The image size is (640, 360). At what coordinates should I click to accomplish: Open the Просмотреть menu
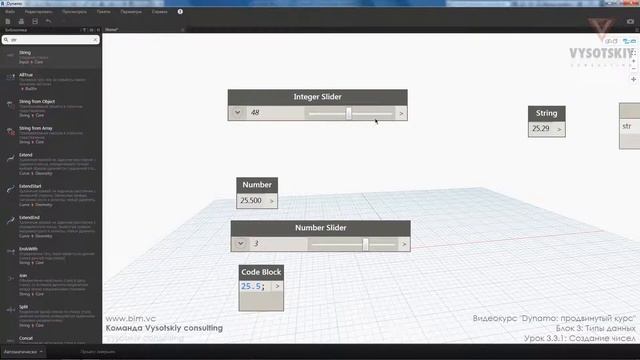tap(74, 12)
